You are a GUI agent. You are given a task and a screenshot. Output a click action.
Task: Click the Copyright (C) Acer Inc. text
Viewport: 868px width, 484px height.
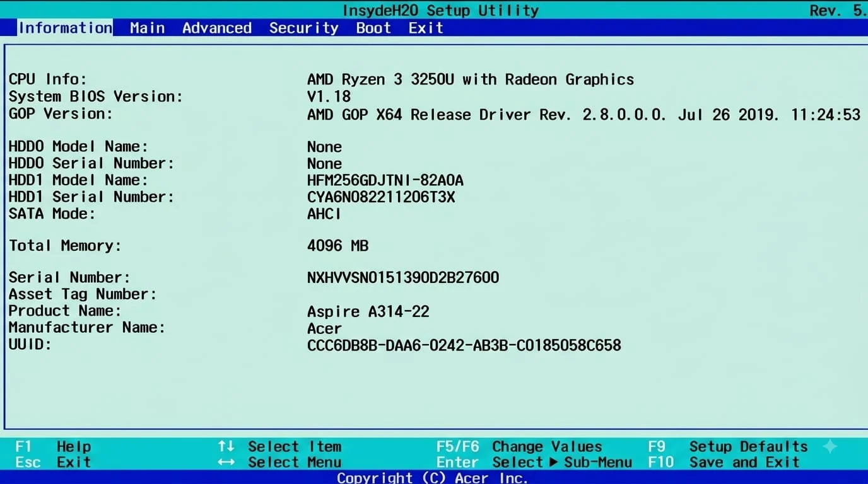pyautogui.click(x=433, y=478)
